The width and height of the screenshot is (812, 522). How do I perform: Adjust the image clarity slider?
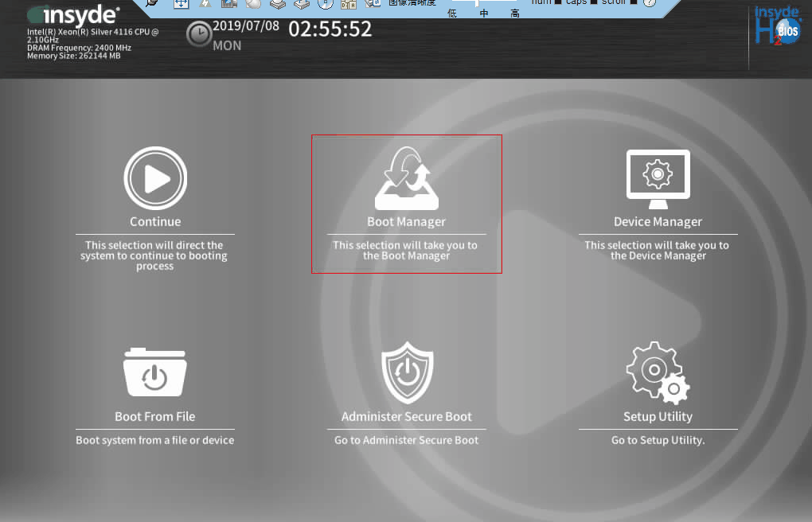point(478,4)
